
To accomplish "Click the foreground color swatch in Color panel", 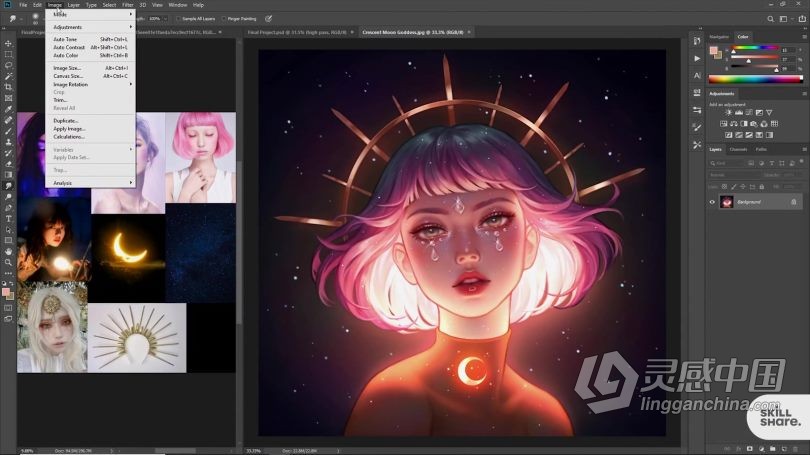I will (x=714, y=50).
